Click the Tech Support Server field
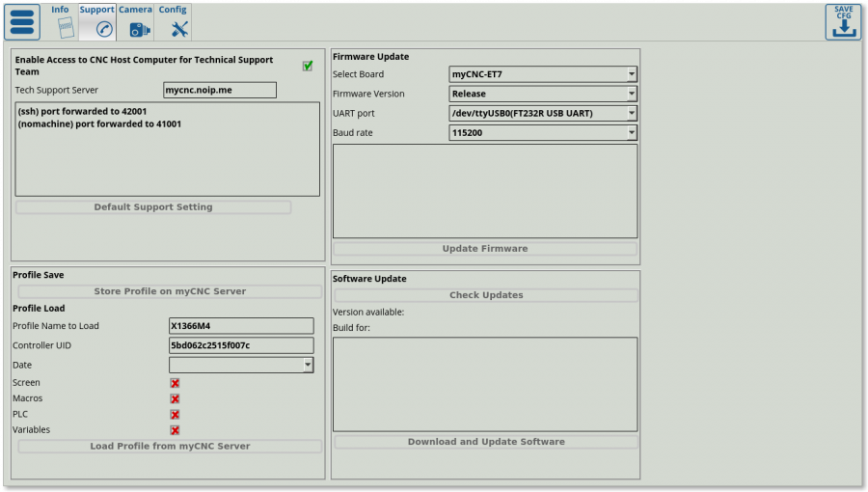This screenshot has width=868, height=492. [220, 90]
